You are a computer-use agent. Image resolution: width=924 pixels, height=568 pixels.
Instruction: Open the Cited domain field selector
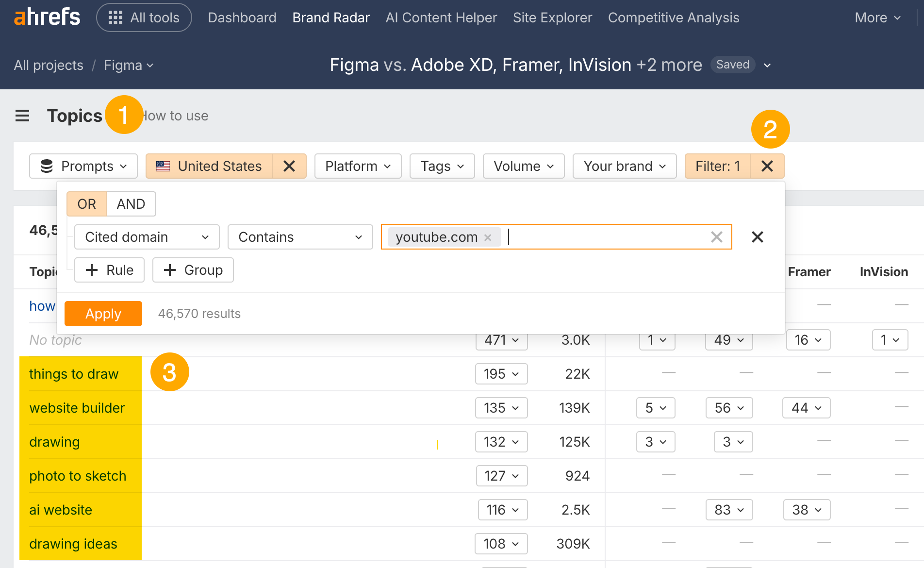(x=147, y=237)
